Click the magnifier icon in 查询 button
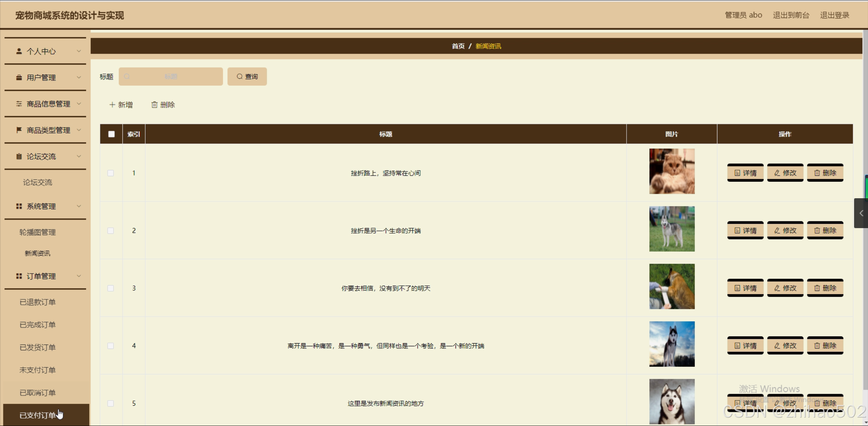868x426 pixels. (239, 77)
